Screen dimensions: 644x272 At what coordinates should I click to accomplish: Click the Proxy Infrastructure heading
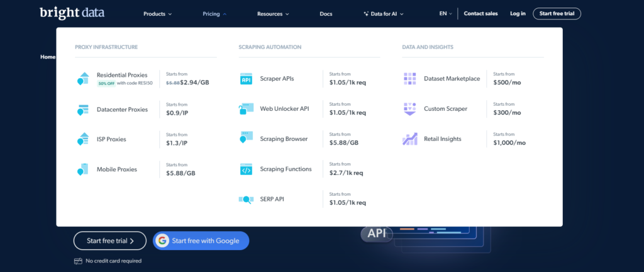(x=106, y=47)
